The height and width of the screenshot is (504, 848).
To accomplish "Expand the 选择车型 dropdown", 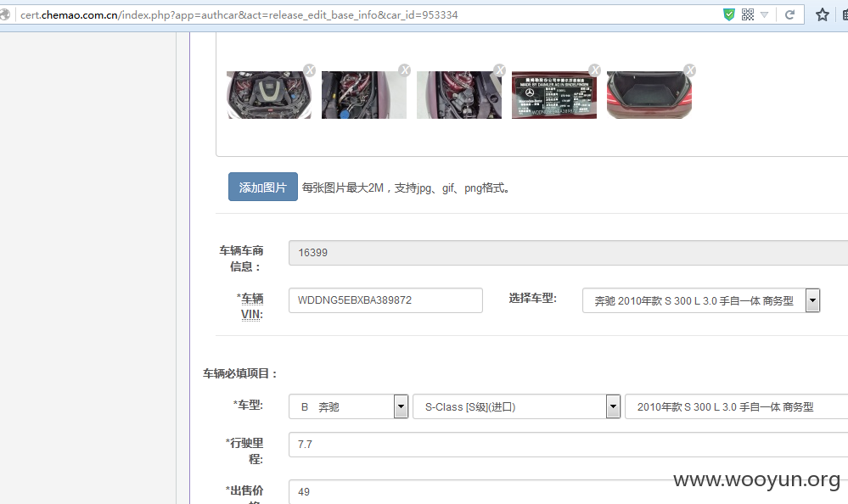I will point(701,300).
